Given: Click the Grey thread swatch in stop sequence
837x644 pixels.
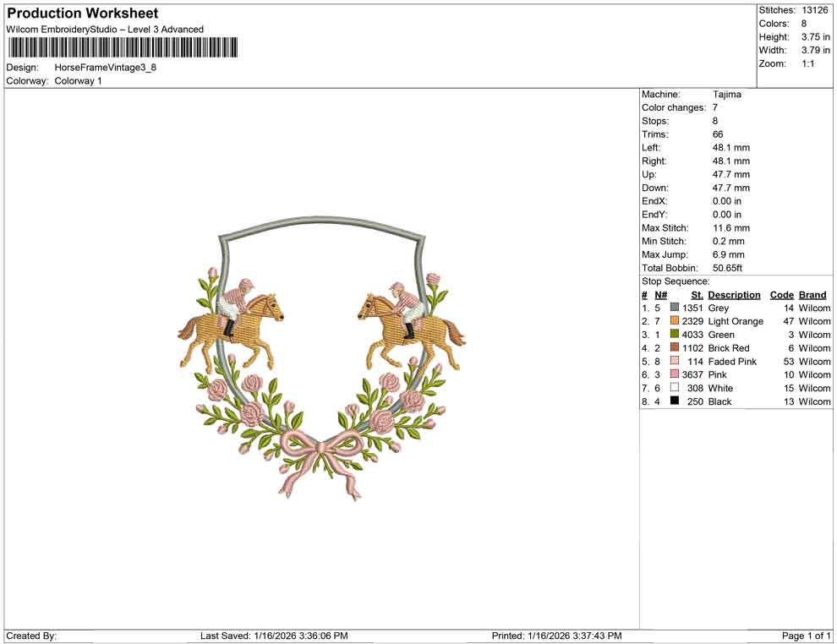Looking at the screenshot, I should [x=673, y=308].
